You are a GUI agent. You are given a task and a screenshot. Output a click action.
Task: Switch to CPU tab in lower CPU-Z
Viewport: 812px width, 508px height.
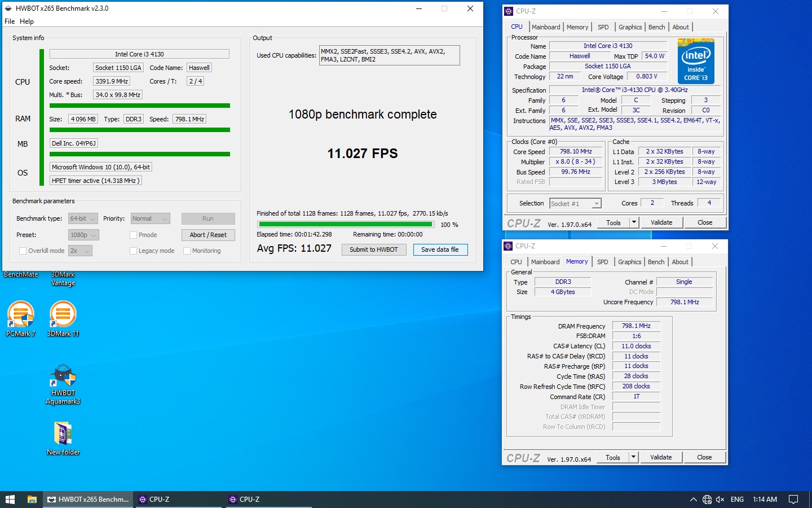pos(516,262)
